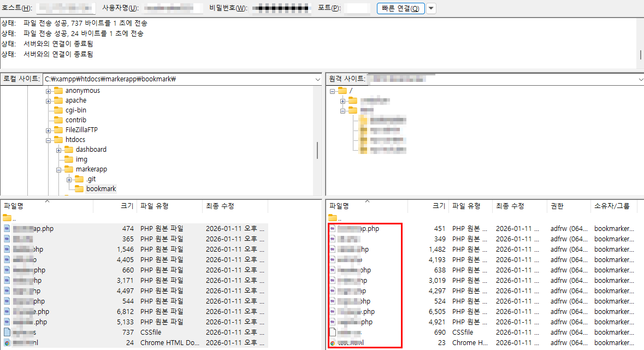Select the bookmark folder icon in local tree
This screenshot has width=644, height=350.
[79, 189]
